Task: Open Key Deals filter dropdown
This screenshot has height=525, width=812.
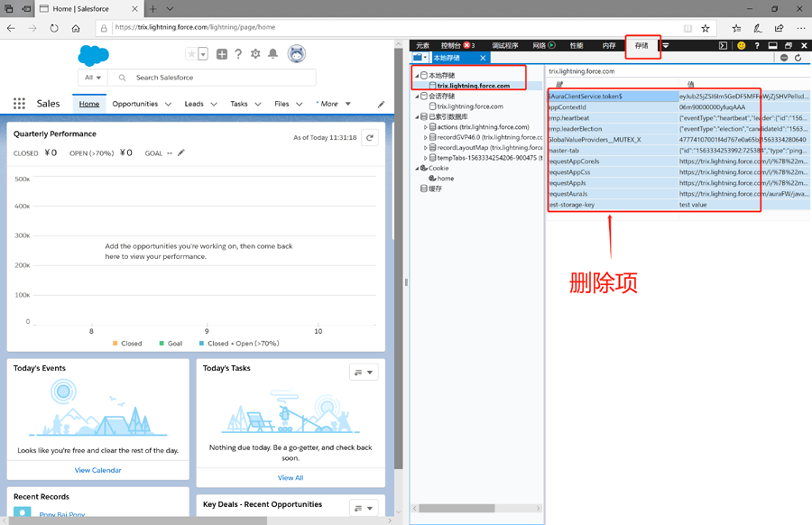Action: [x=364, y=508]
